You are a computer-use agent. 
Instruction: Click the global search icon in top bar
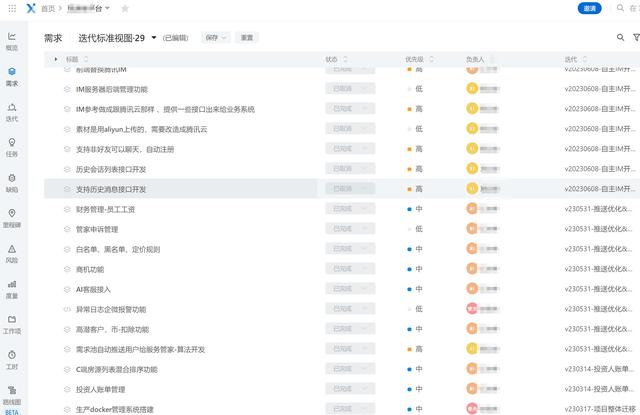tap(620, 8)
